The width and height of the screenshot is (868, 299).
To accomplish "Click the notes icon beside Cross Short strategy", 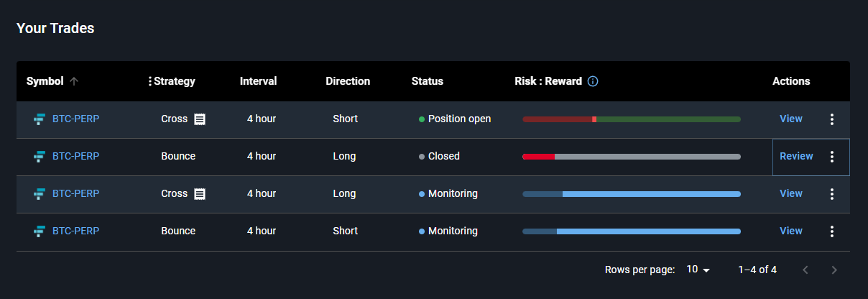I will coord(200,119).
